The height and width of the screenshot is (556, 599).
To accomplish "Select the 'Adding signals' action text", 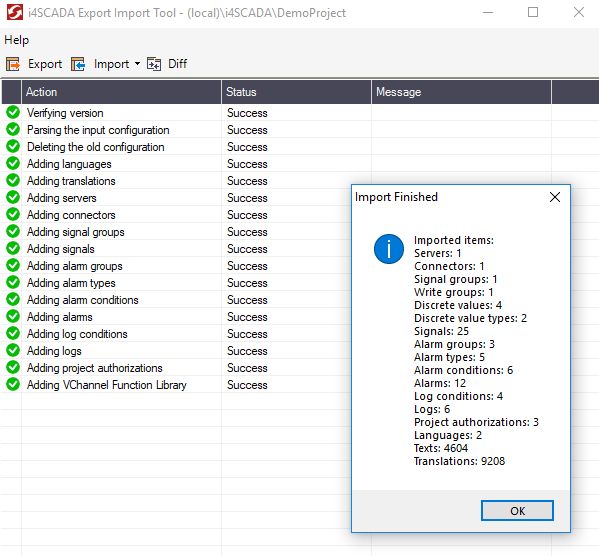I will pos(60,249).
